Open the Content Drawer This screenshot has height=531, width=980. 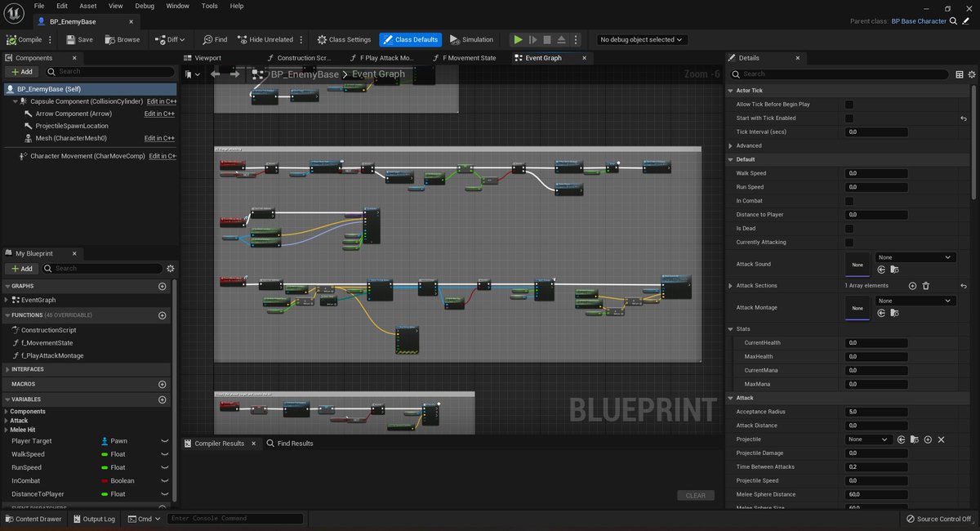[x=33, y=519]
